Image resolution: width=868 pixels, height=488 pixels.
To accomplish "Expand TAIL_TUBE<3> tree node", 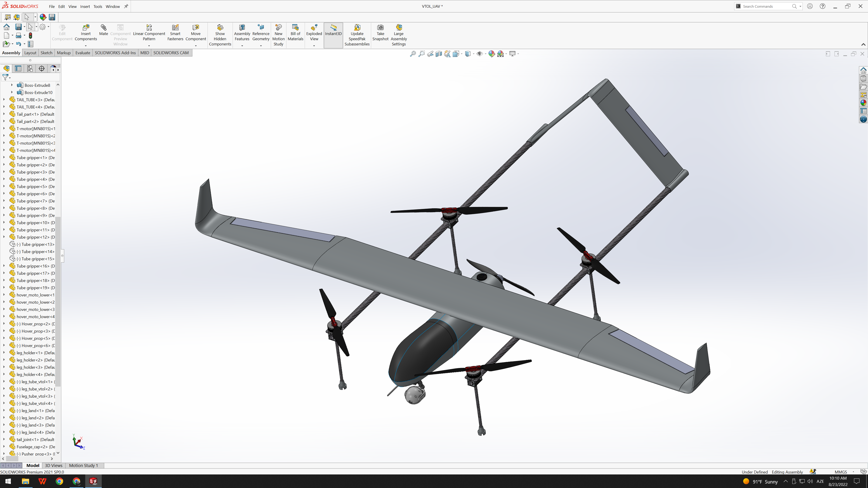I will 4,100.
